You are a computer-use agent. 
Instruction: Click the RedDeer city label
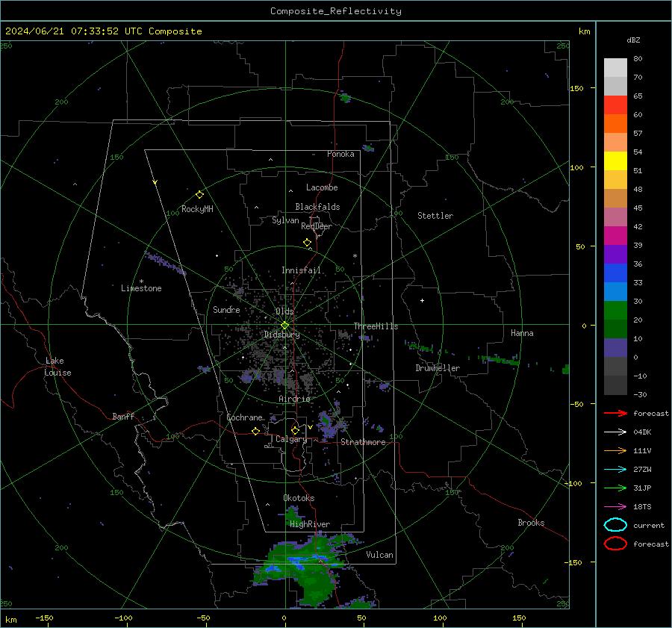(317, 226)
